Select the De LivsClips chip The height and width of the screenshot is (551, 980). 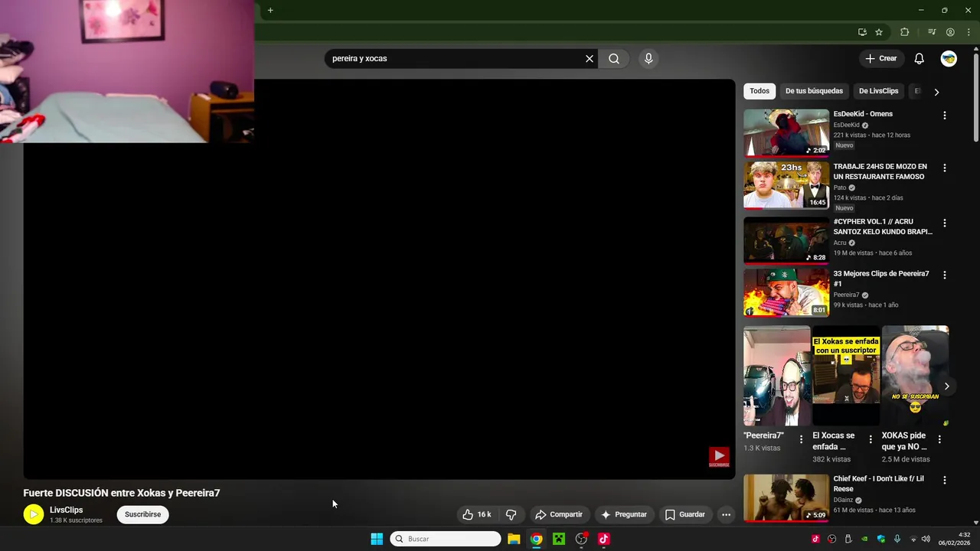[878, 91]
